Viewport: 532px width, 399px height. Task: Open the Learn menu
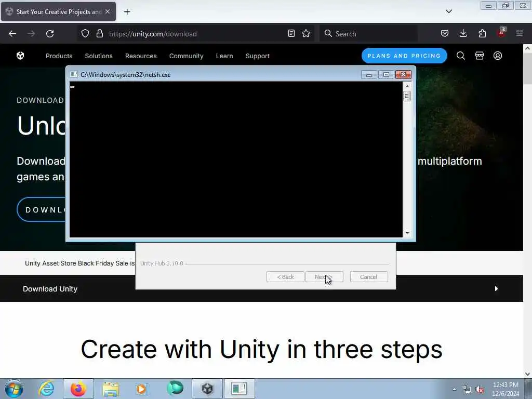[x=224, y=56]
